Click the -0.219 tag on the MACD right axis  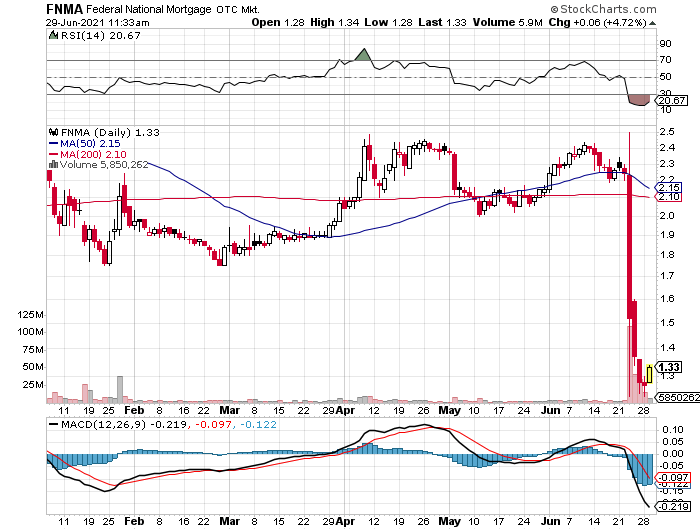pyautogui.click(x=672, y=506)
